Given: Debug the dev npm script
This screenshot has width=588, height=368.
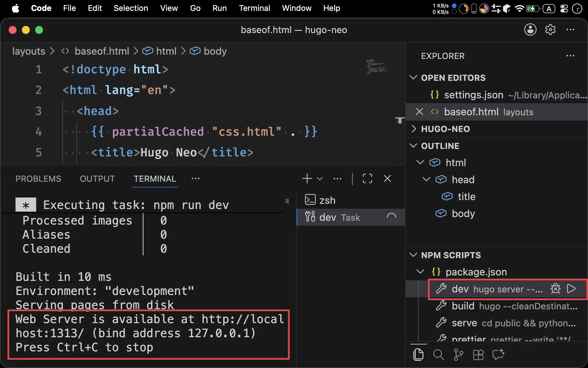Looking at the screenshot, I should [556, 289].
